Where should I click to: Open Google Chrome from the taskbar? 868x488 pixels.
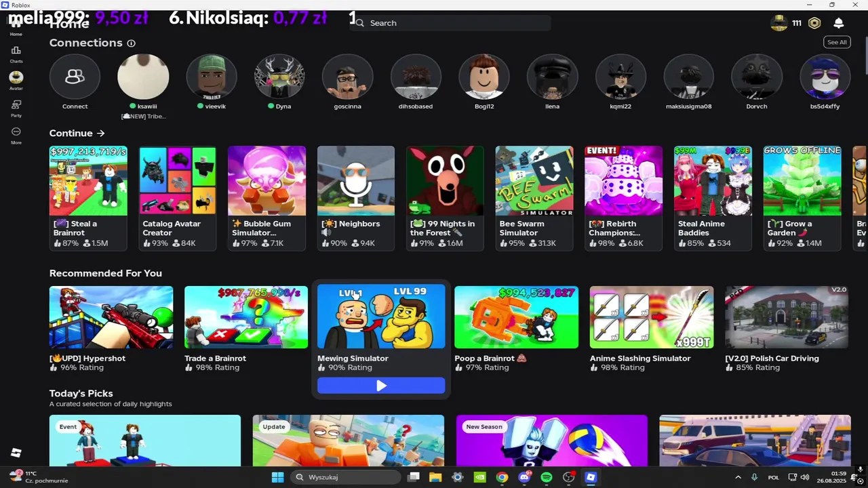(502, 477)
